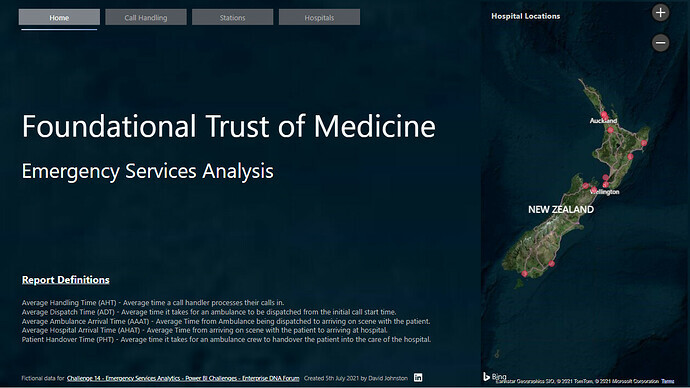Click the South Island east coast marker
690x388 pixels.
point(551,264)
